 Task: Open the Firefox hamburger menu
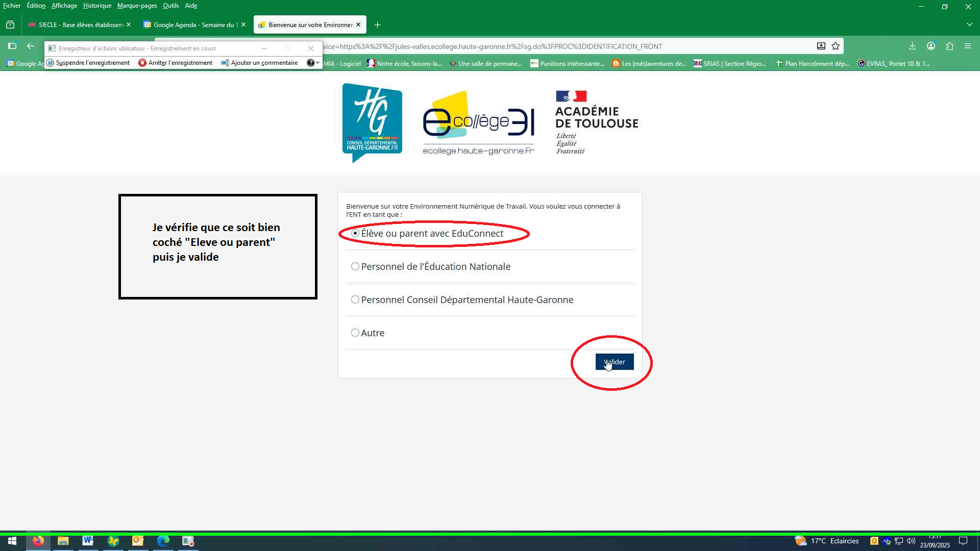tap(968, 46)
